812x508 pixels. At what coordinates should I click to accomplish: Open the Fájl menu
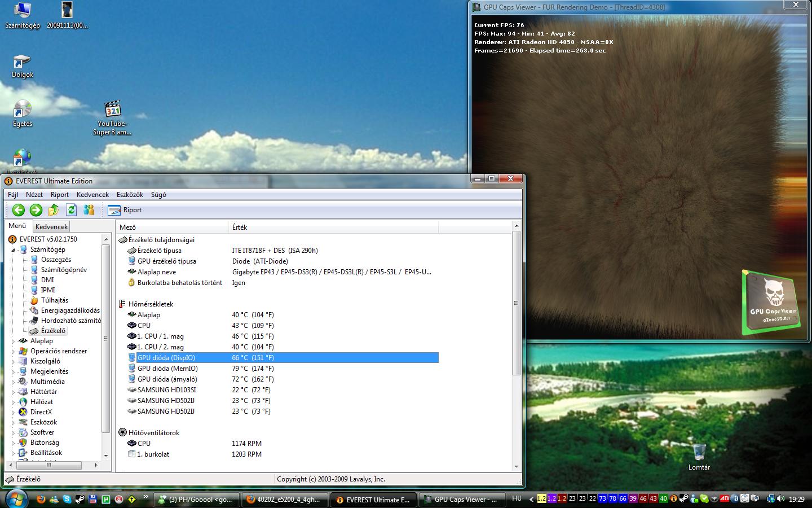click(13, 194)
